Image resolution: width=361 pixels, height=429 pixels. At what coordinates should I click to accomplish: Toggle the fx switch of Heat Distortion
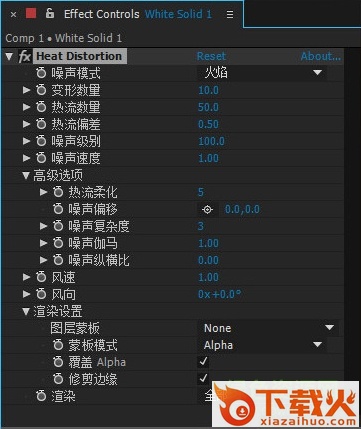25,56
